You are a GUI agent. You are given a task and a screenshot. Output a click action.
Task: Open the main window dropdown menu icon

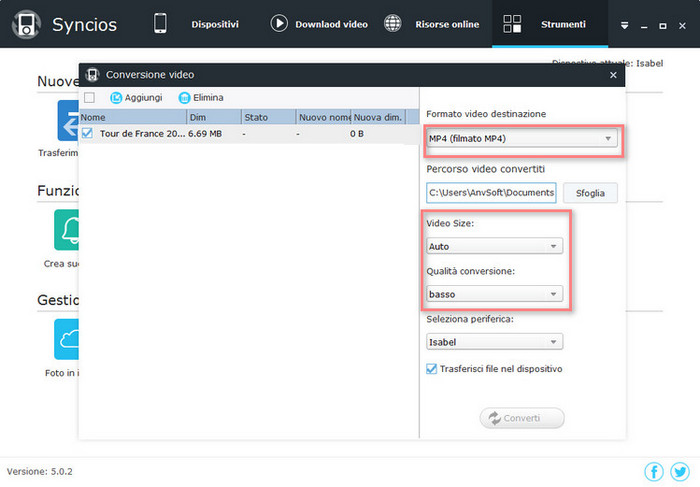[625, 25]
